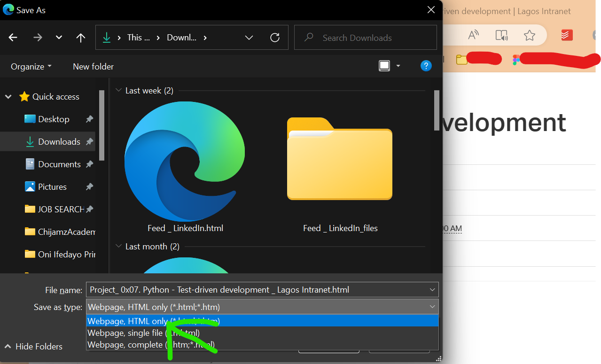Collapse the Last month (2) group
601x364 pixels.
[118, 247]
